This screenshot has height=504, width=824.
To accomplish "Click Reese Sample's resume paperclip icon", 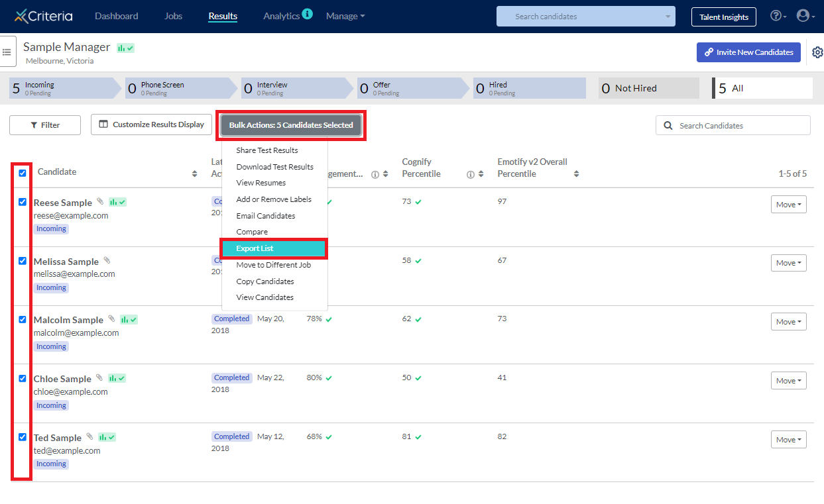I will 99,201.
